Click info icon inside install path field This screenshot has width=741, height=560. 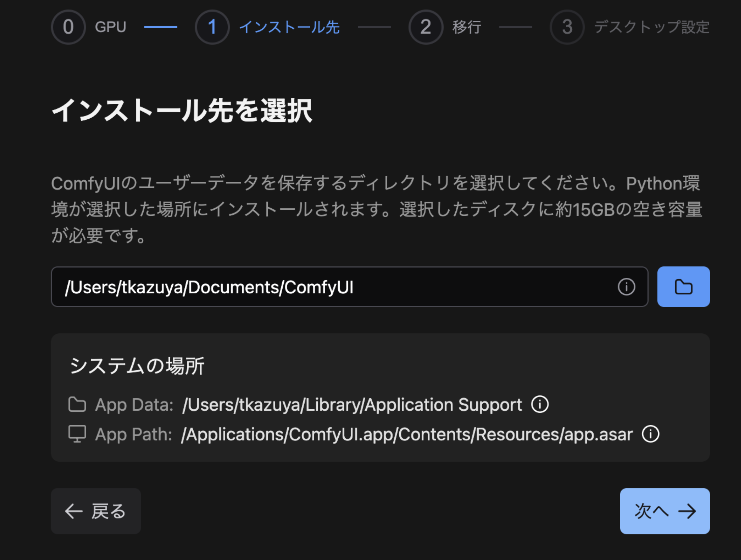coord(626,287)
